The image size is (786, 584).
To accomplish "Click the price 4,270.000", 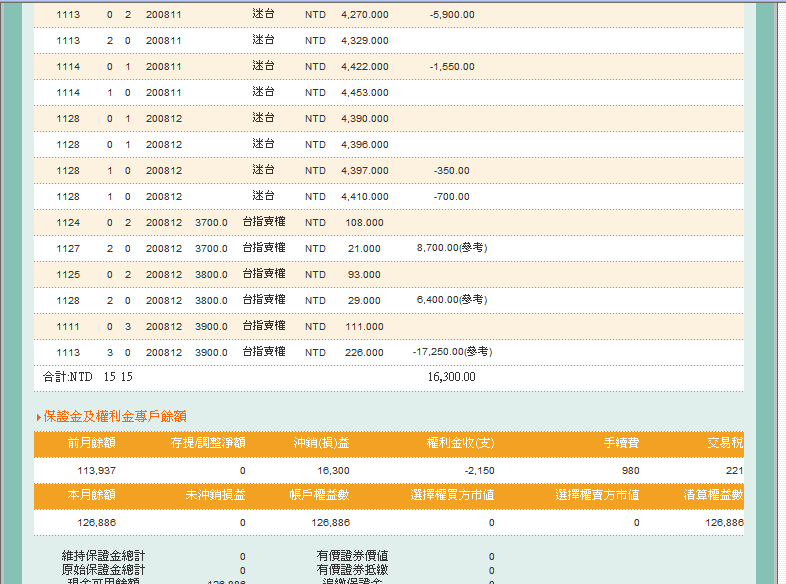I will coord(364,15).
